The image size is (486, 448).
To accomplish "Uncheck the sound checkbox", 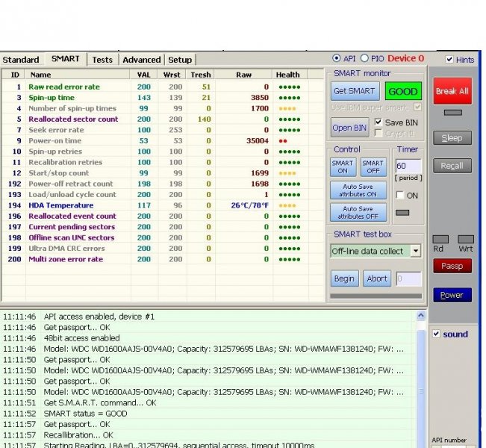I will pyautogui.click(x=437, y=334).
